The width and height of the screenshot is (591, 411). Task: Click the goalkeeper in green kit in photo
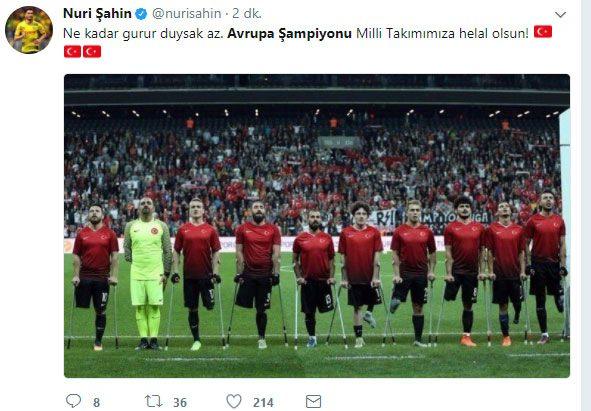click(148, 273)
